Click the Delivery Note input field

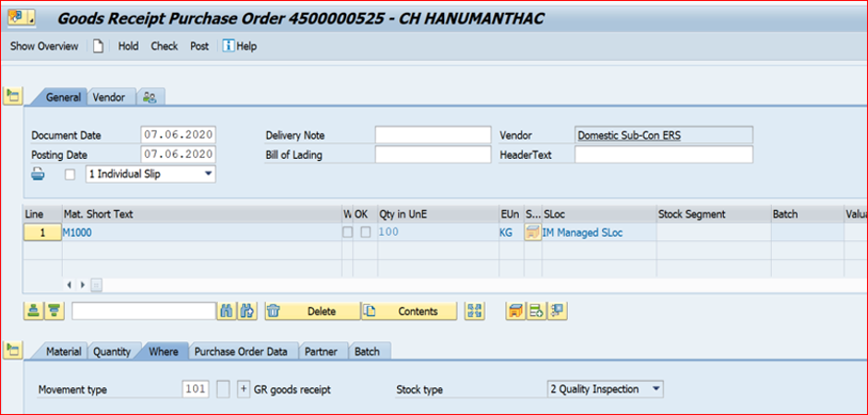(433, 135)
